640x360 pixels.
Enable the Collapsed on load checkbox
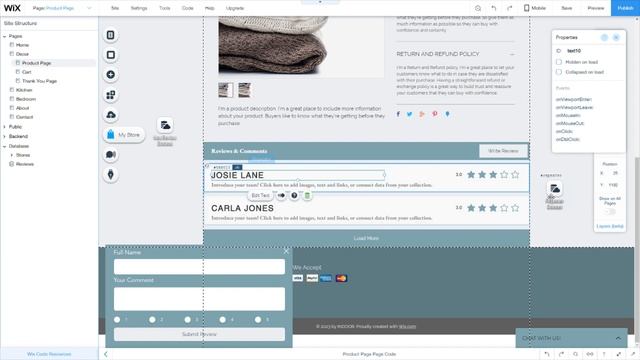559,72
